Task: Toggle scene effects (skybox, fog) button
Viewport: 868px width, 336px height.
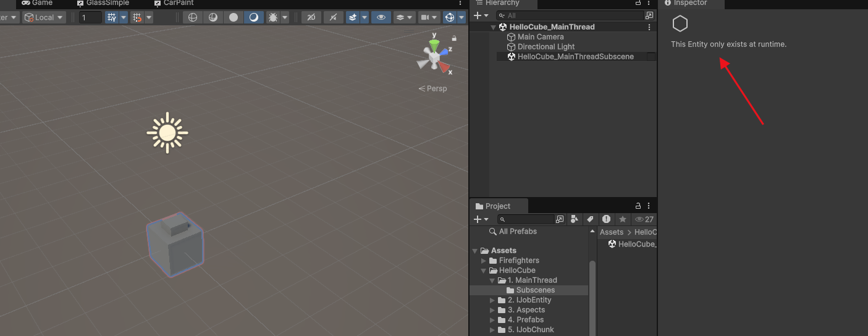Action: click(352, 17)
